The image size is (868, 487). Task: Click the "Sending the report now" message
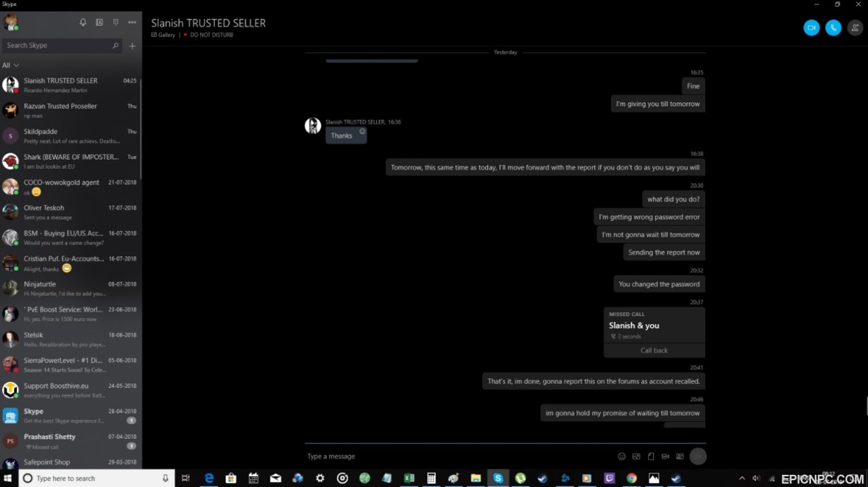pyautogui.click(x=664, y=252)
